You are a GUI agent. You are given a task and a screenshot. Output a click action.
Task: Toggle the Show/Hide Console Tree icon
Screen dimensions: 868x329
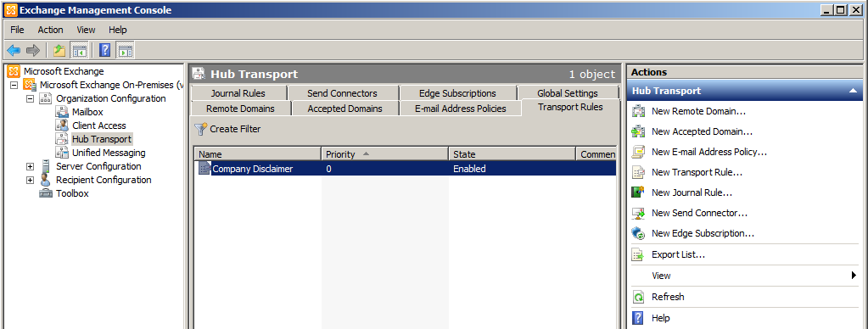tap(79, 50)
